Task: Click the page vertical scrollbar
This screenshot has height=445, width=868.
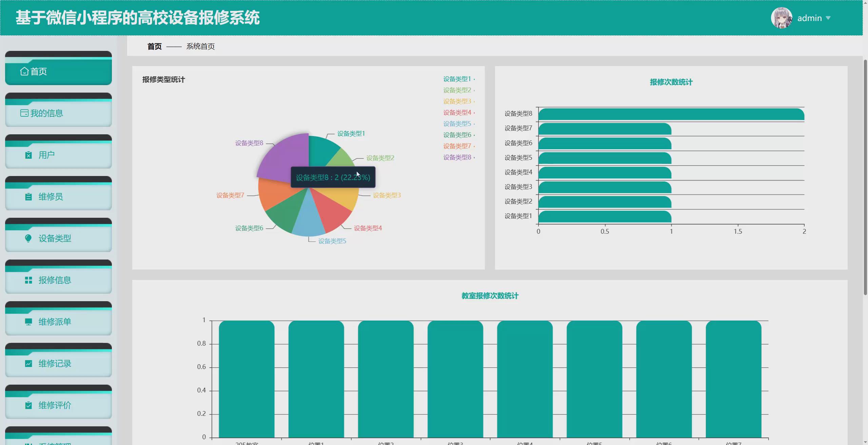Action: click(865, 176)
